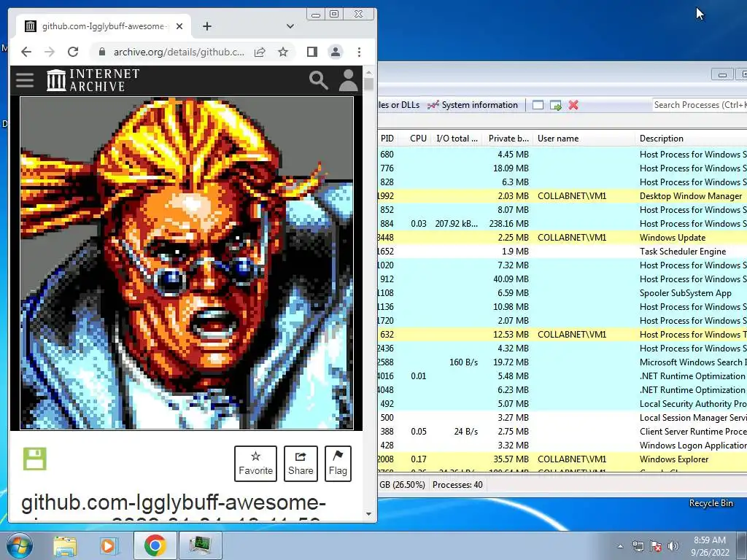Click the green floppy disk software icon
Viewport: 747px width, 560px height.
click(x=35, y=459)
